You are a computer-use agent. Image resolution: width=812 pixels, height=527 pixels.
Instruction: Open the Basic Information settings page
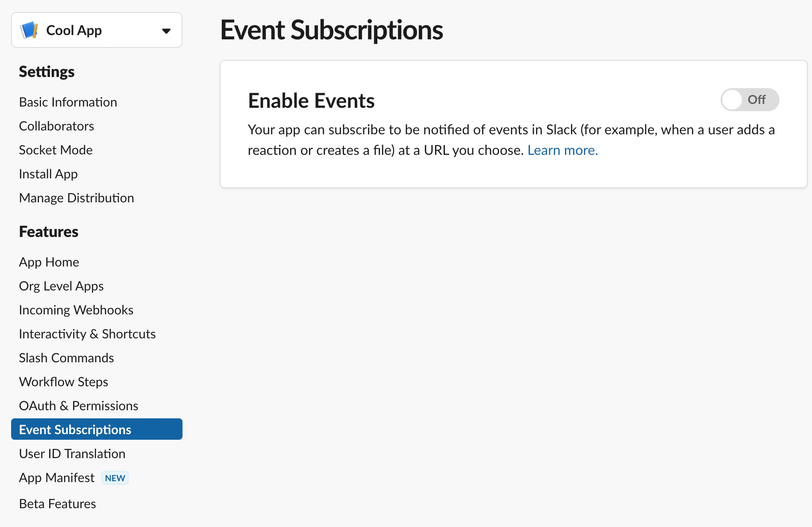click(68, 102)
